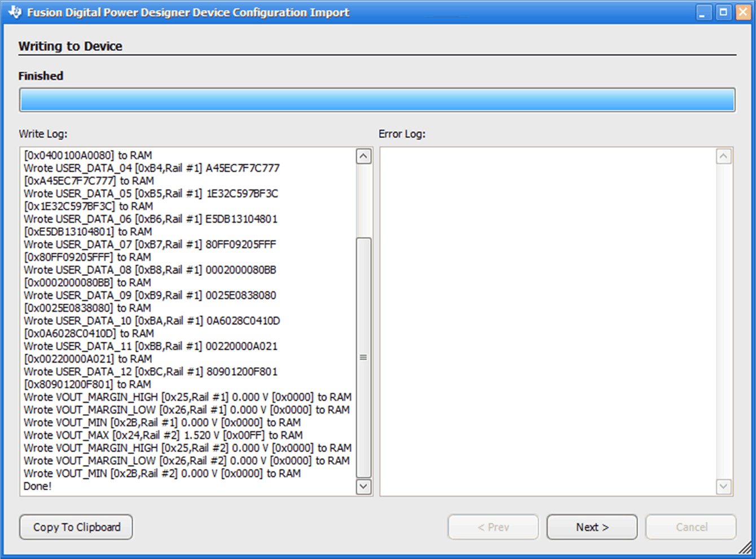
Task: Select '[0x00220000A021] to RAM' log line
Action: 87,358
